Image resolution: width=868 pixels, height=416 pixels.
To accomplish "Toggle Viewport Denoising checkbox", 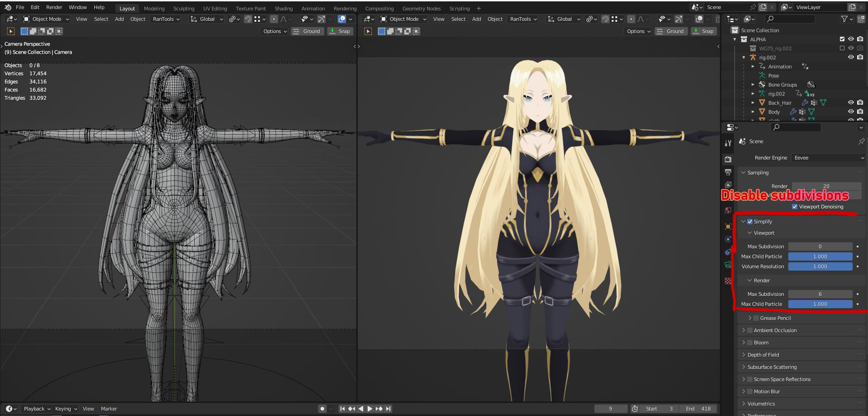I will click(x=795, y=207).
